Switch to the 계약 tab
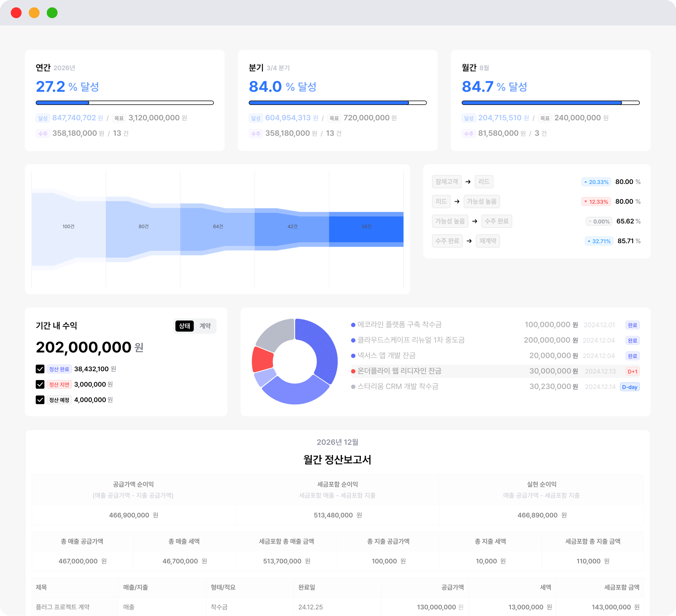Viewport: 676px width, 616px height. click(x=205, y=326)
